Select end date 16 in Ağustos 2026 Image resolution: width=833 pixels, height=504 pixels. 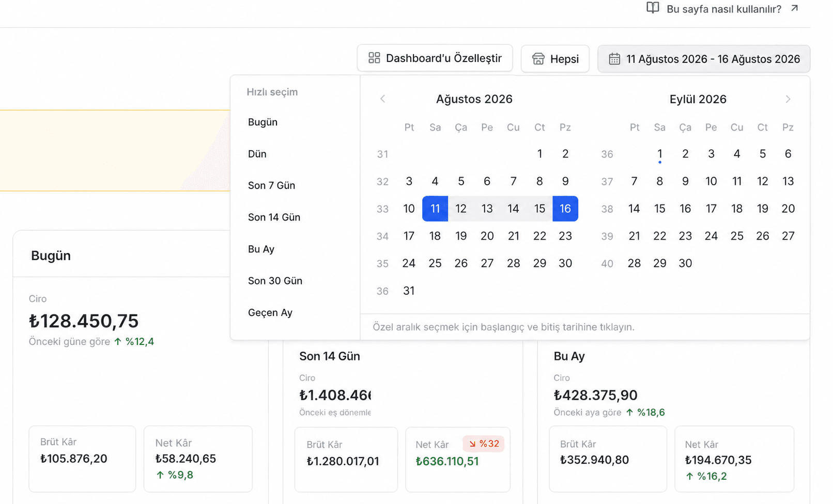(x=565, y=209)
